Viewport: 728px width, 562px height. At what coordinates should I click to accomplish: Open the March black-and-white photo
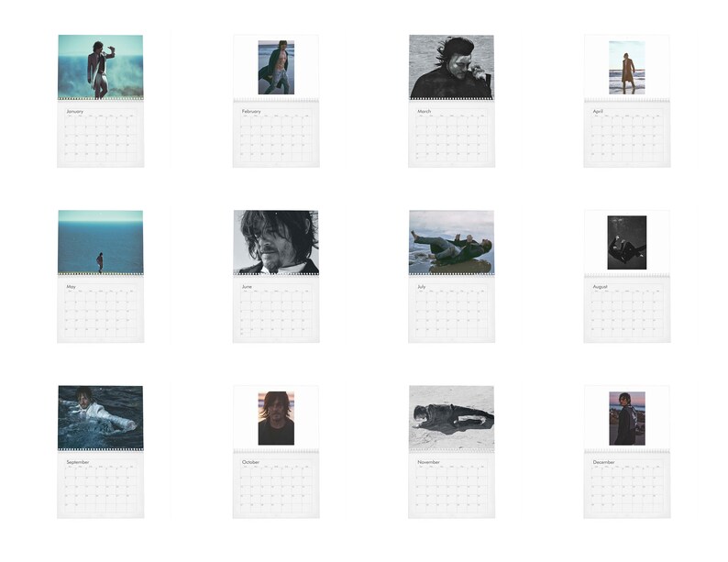point(451,67)
